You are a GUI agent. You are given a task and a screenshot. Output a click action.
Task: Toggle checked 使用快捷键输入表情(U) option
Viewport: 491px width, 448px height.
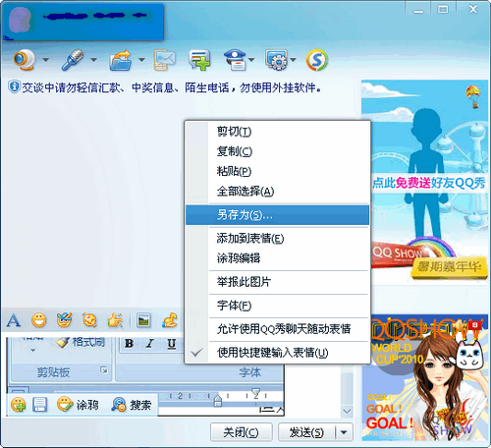click(x=278, y=353)
